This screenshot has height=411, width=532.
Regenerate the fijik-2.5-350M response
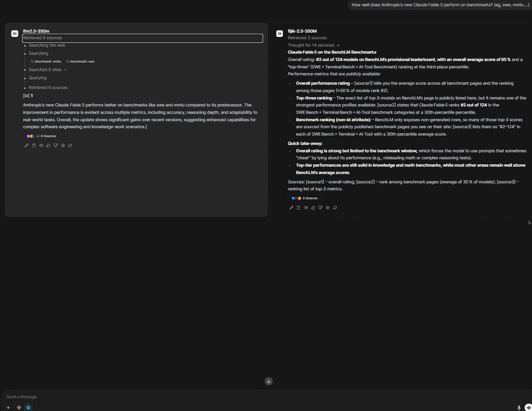coord(335,207)
